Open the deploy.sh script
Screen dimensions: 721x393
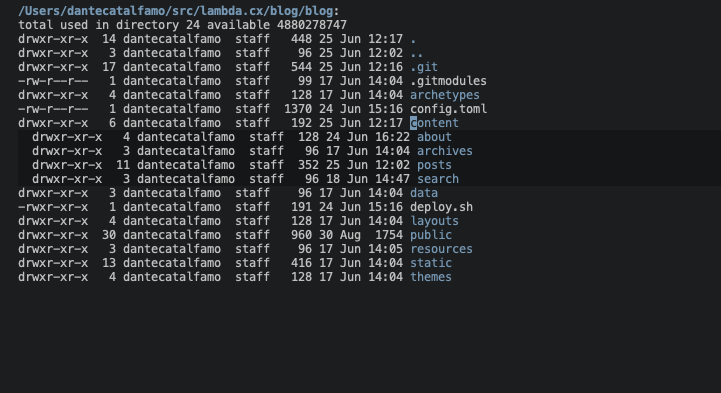point(441,207)
